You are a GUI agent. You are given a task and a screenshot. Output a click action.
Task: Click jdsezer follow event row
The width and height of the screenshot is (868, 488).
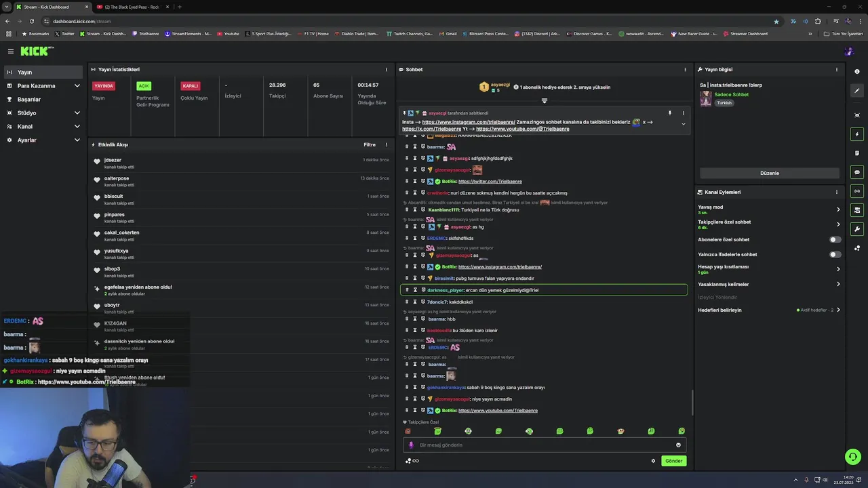click(242, 163)
